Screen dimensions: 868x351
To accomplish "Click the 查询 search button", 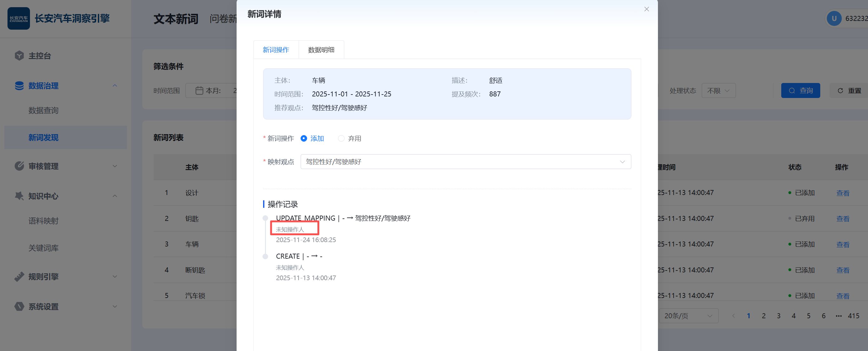I will (x=800, y=90).
